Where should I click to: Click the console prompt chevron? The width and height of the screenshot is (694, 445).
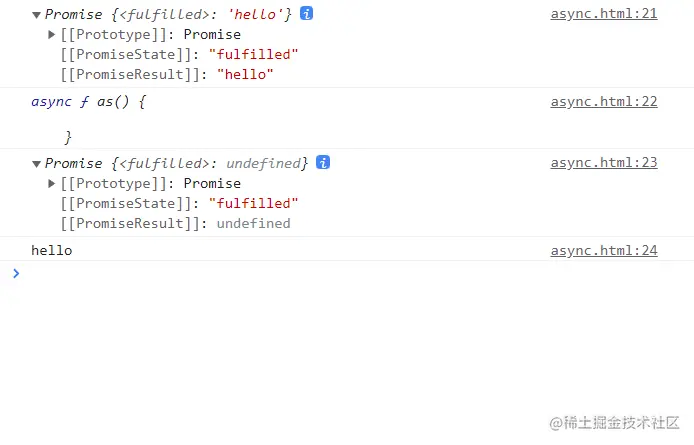click(16, 273)
